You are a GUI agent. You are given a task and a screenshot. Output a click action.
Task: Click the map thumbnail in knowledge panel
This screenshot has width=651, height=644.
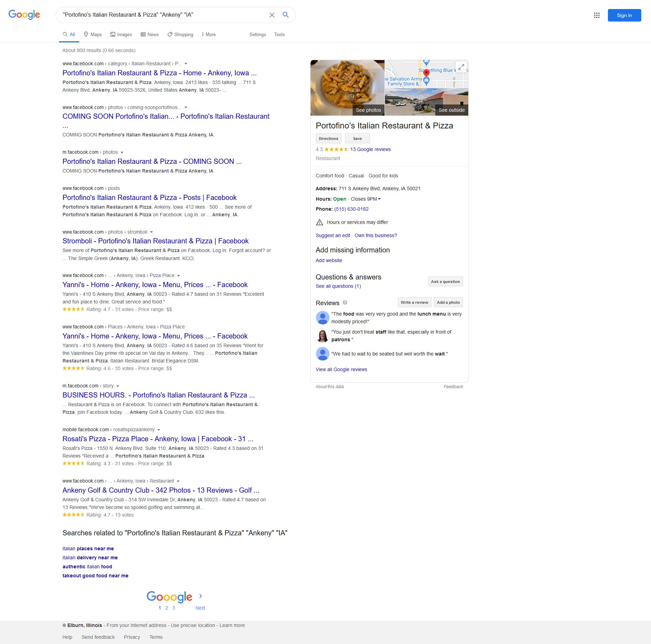coord(427,74)
